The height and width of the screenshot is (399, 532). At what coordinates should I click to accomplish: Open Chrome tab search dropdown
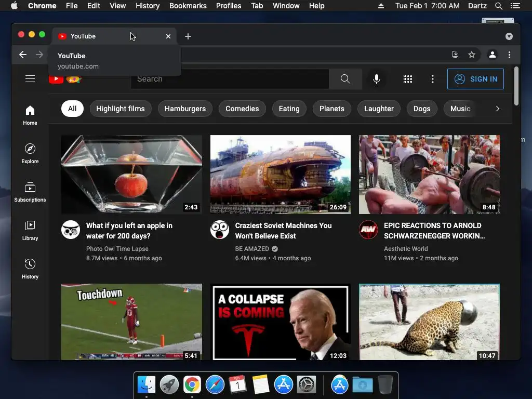(x=509, y=36)
